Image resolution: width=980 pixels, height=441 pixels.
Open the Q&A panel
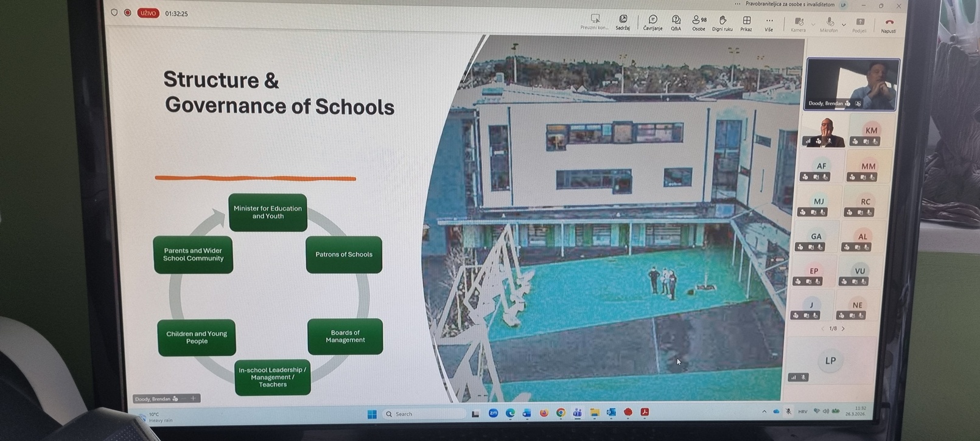pos(676,22)
